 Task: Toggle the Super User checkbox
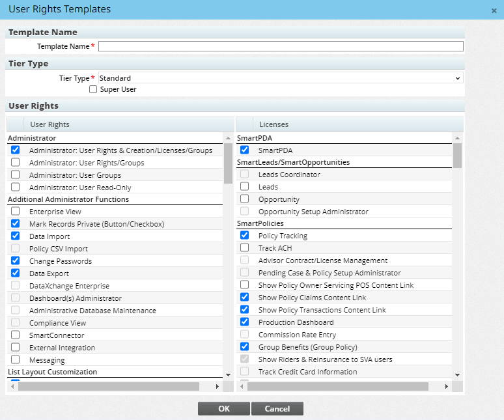(x=93, y=89)
